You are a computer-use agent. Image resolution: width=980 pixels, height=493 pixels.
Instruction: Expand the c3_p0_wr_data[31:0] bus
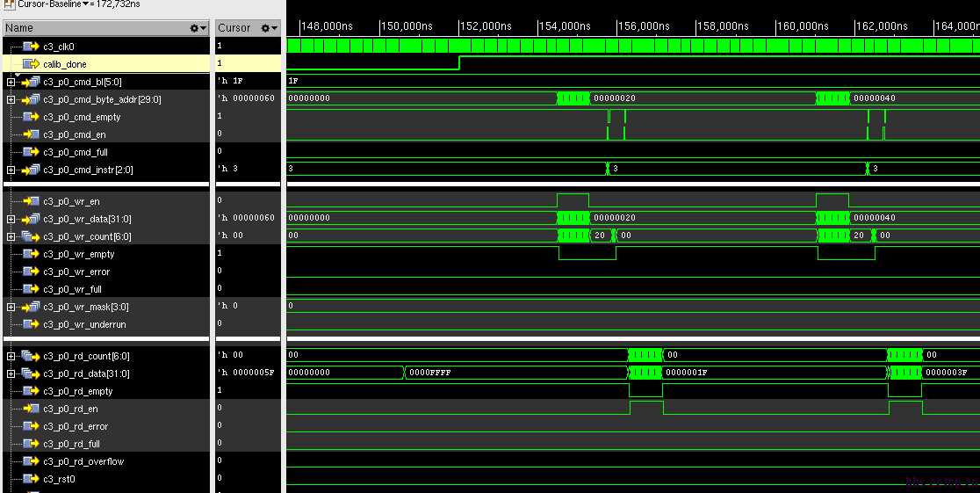[x=11, y=219]
